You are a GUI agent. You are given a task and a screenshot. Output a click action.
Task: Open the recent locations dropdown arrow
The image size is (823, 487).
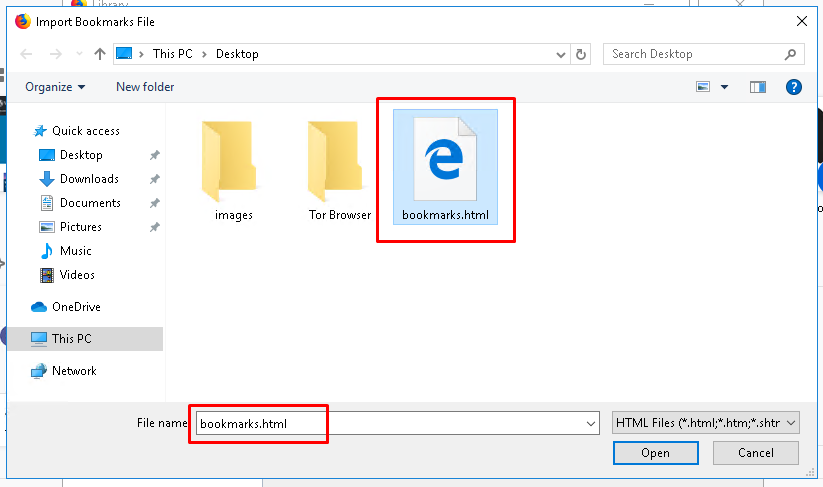tap(79, 54)
